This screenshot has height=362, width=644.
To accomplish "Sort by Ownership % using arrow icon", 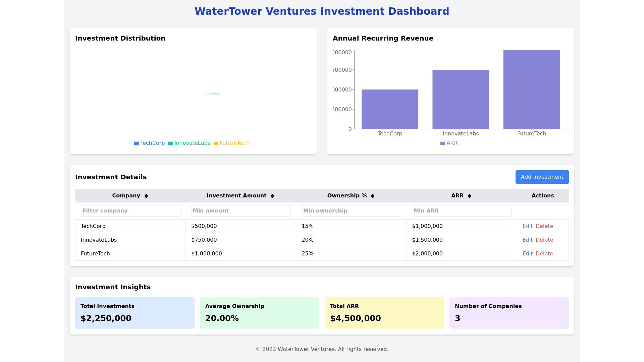I will [x=373, y=196].
